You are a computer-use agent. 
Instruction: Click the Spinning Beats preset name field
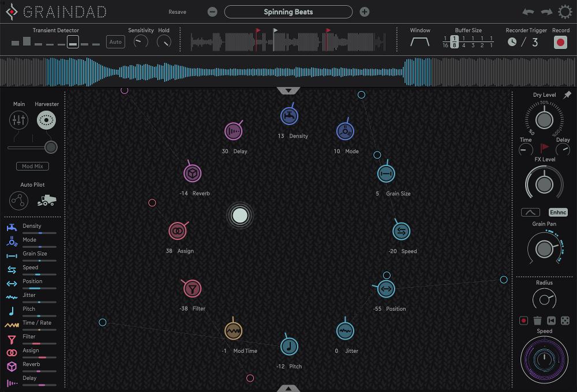click(288, 12)
